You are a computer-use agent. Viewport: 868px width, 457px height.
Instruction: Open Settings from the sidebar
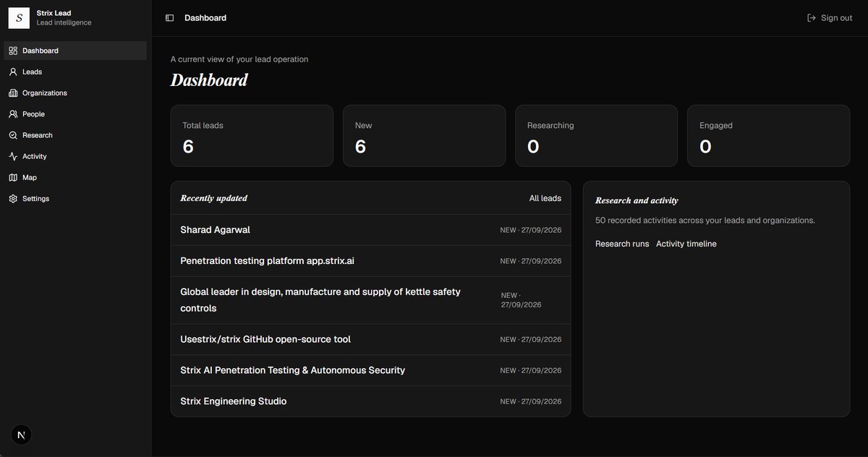[76, 198]
